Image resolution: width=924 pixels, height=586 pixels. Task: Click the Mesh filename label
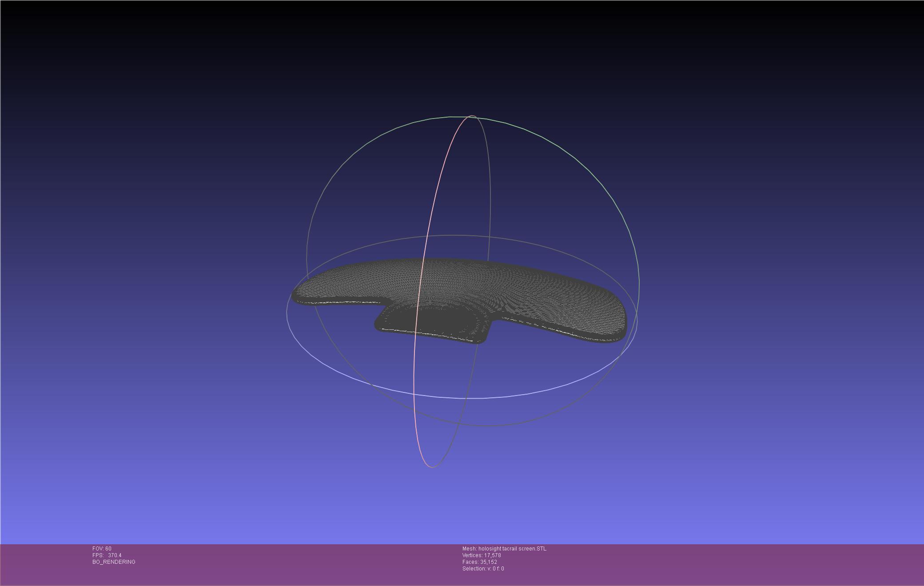tap(504, 549)
